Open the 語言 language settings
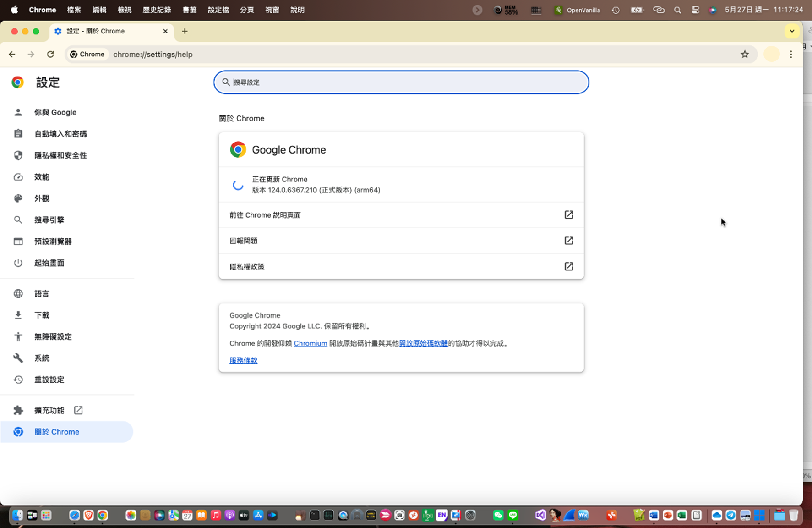Screen dimensions: 812x528 pyautogui.click(x=41, y=294)
